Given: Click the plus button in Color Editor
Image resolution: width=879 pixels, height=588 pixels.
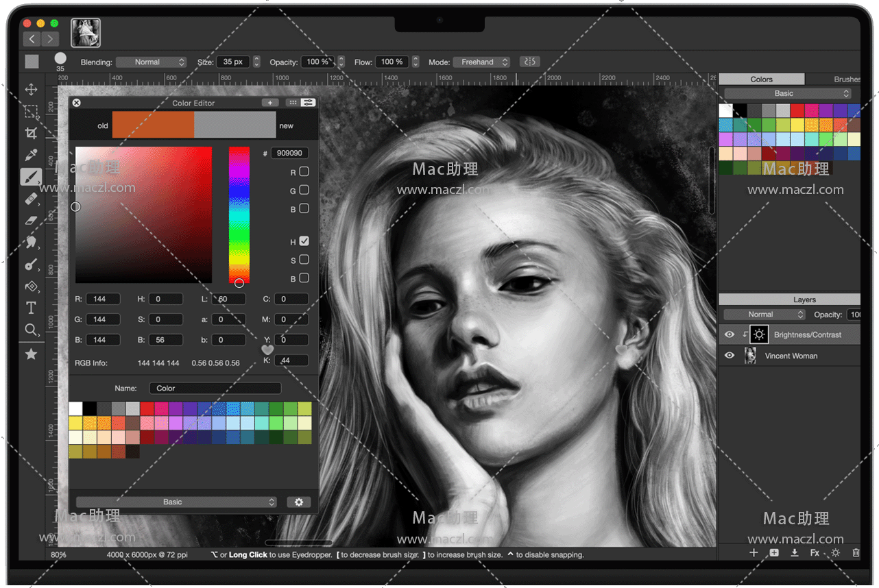Looking at the screenshot, I should coord(270,103).
